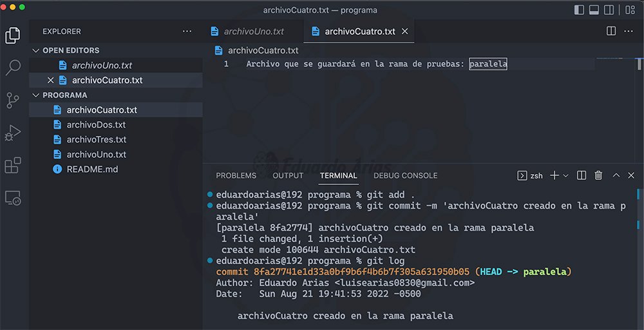Open the new terminal launch profile dropdown
Screen dimensions: 644x330
click(566, 175)
